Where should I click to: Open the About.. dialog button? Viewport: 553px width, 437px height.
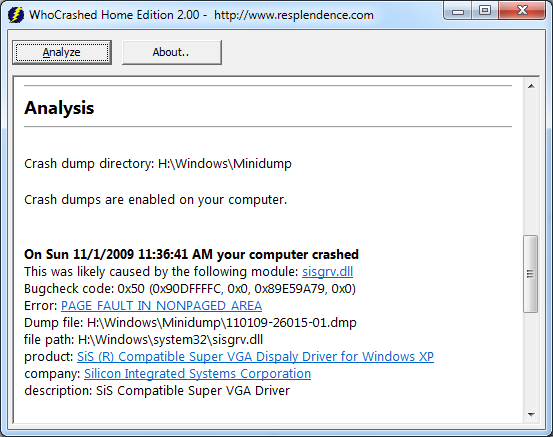172,52
